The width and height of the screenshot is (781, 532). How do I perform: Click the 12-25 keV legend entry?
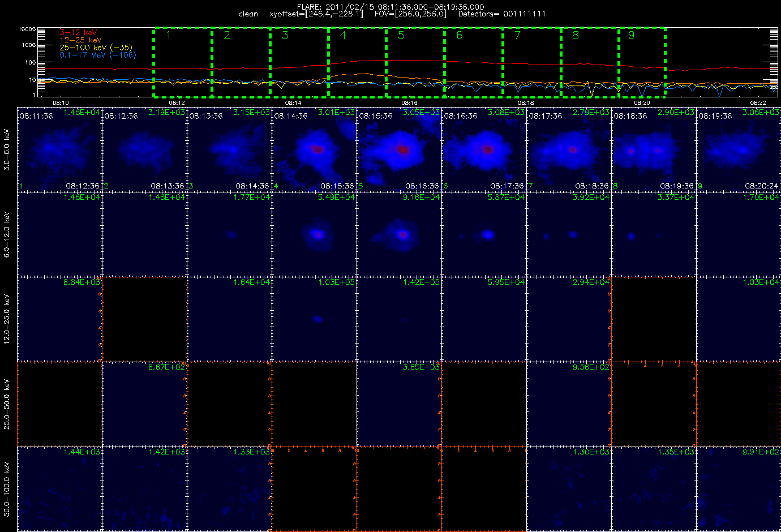click(80, 40)
